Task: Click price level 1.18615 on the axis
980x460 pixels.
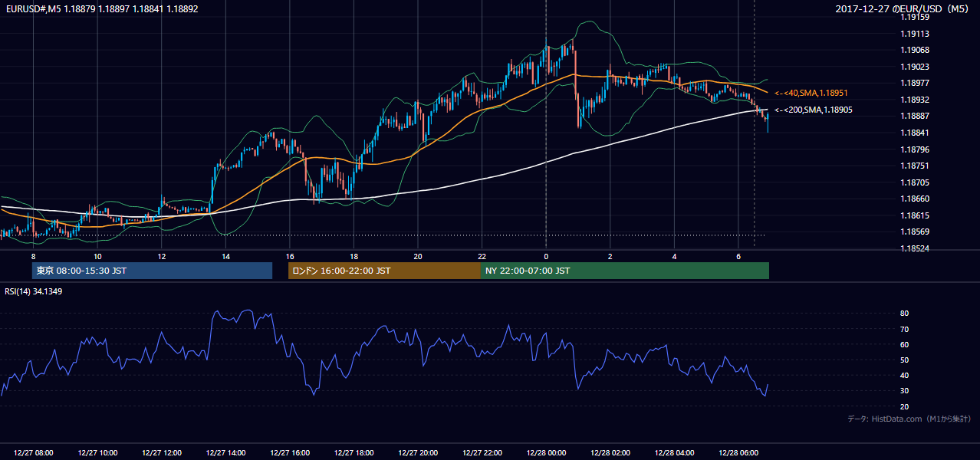Action: [x=915, y=215]
